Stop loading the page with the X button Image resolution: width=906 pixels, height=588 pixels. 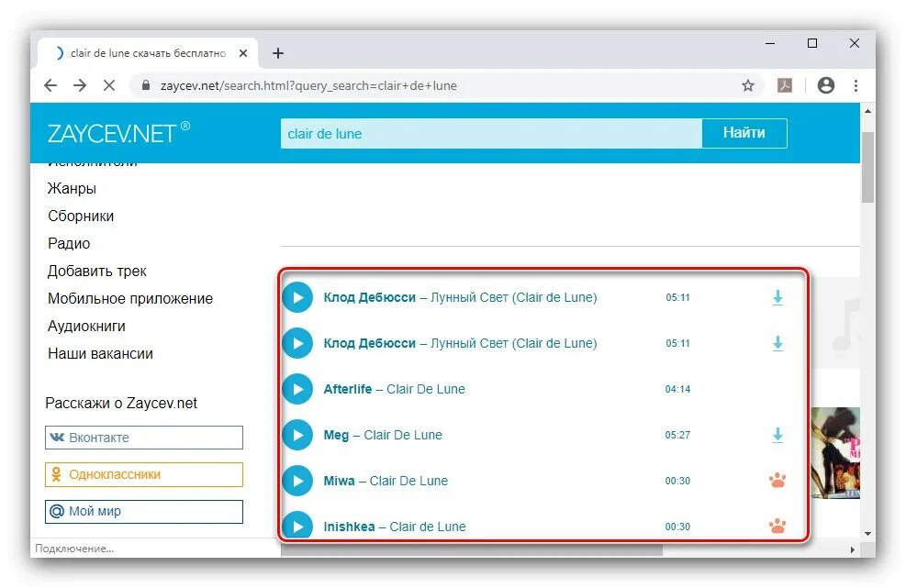pyautogui.click(x=108, y=85)
